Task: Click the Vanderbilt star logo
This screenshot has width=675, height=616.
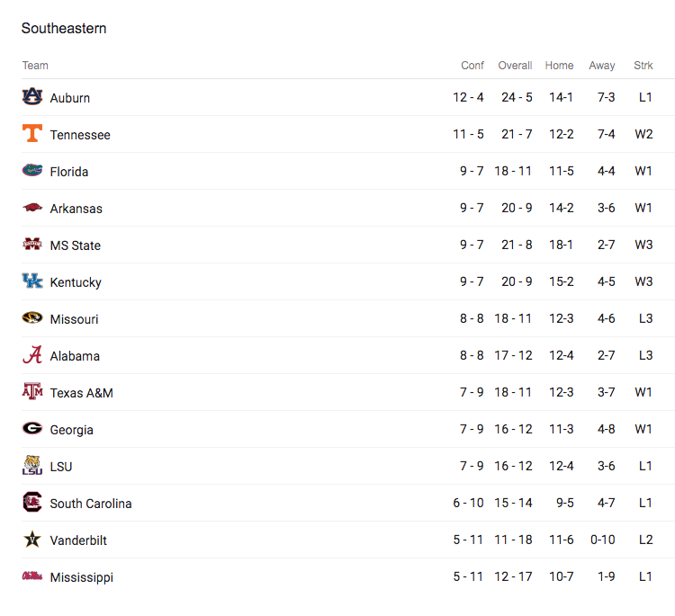Action: coord(32,539)
